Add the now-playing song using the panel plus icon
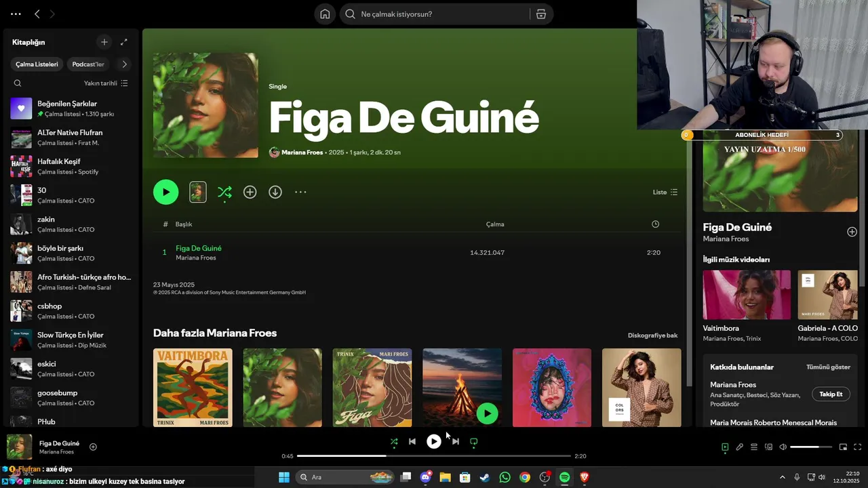Image resolution: width=868 pixels, height=488 pixels. point(852,232)
